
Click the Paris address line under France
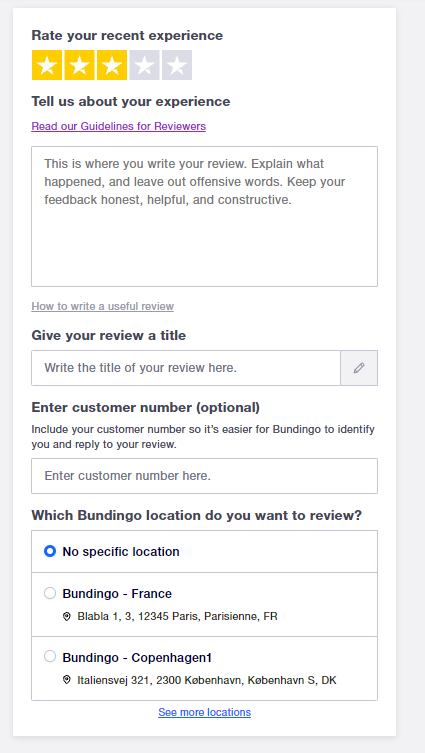point(178,616)
